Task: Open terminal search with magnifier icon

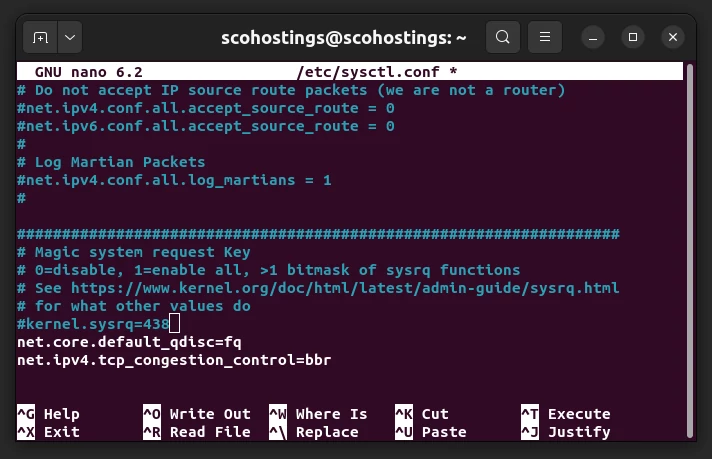Action: tap(503, 37)
